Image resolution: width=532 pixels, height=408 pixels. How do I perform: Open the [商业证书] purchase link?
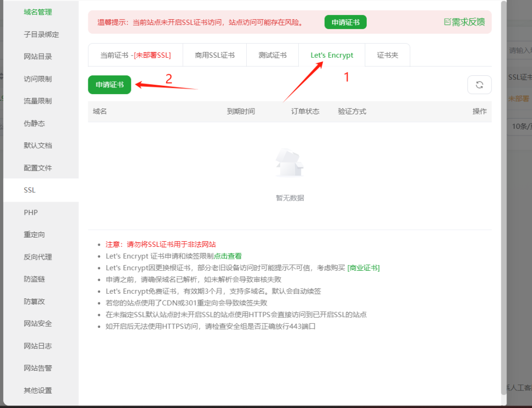click(363, 268)
